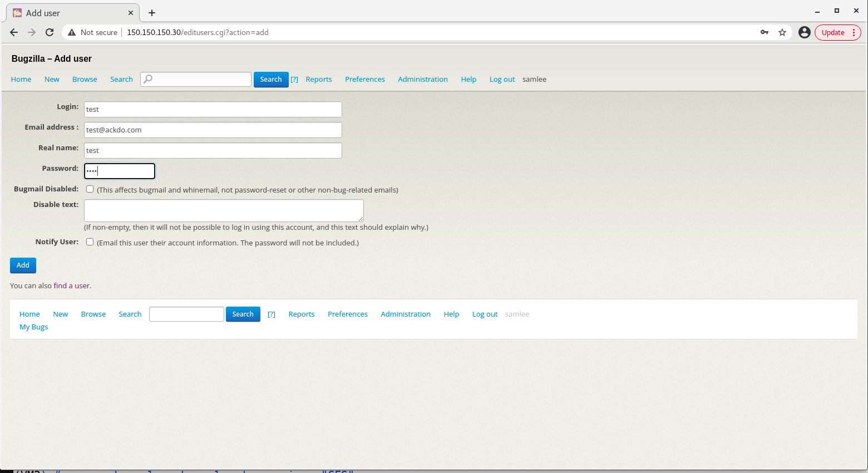
Task: Reload the page with refresh icon
Action: tap(50, 32)
